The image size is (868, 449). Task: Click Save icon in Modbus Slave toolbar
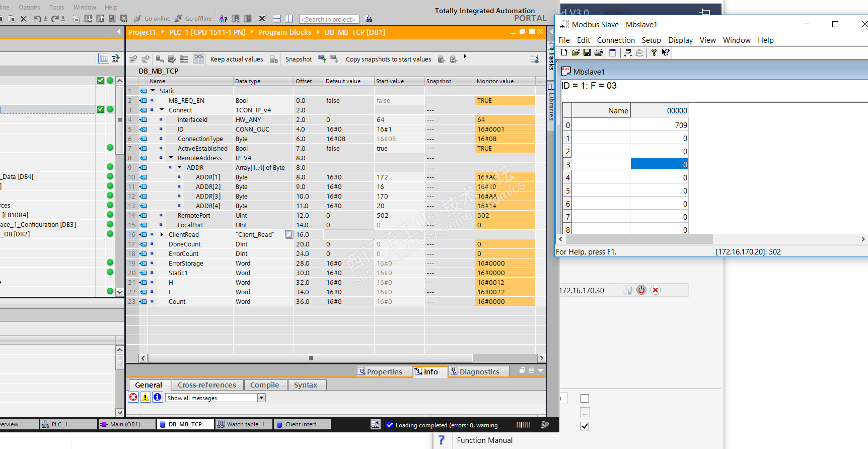587,52
